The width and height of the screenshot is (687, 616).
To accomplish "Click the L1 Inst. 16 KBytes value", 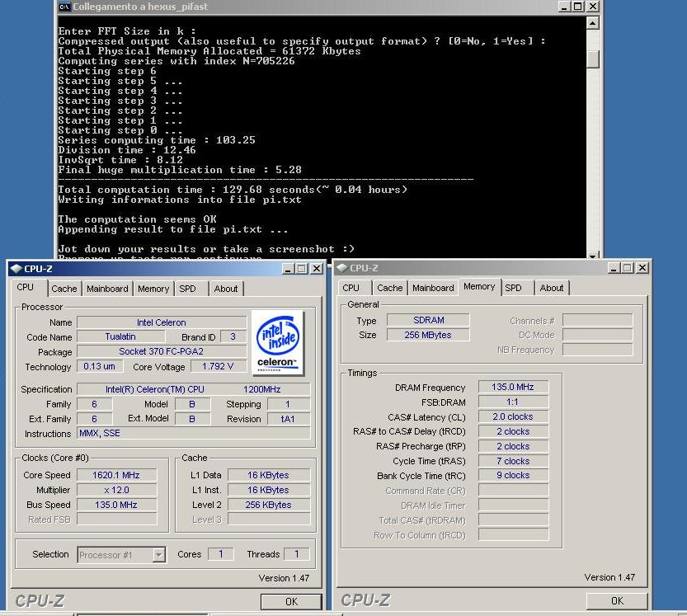I will coord(269,490).
